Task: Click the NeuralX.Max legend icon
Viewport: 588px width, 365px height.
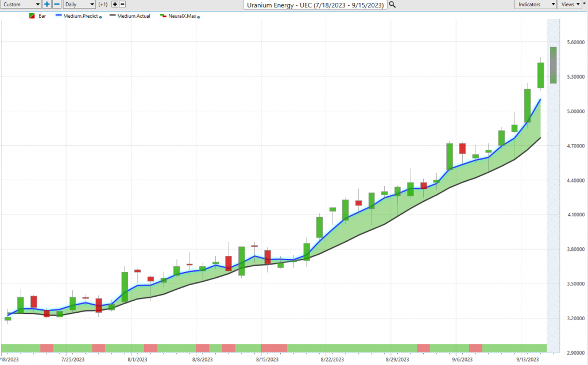Action: (163, 16)
